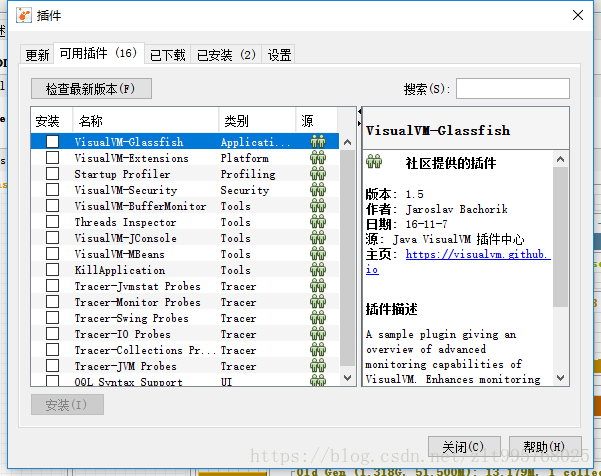Sort plugin list by 源 column header
This screenshot has width=601, height=476.
click(317, 121)
